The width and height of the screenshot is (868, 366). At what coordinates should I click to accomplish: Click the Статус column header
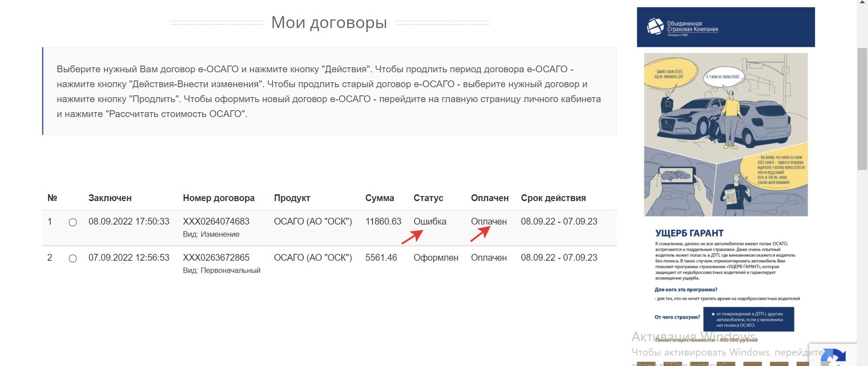pos(428,198)
